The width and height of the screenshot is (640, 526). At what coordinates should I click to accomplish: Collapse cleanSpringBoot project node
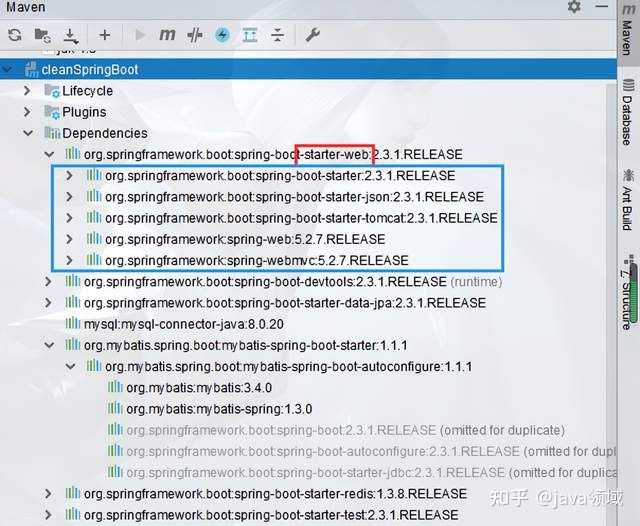[x=7, y=70]
